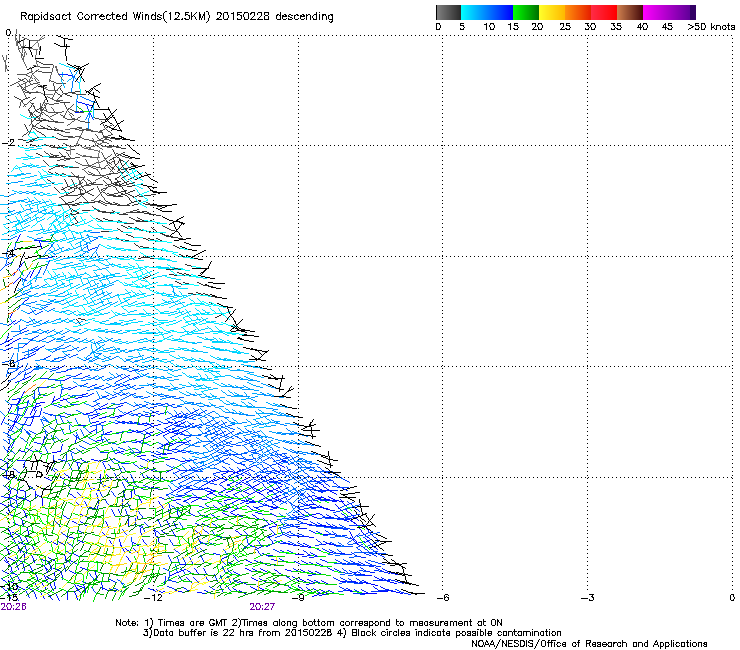Screen dimensions: 740x650
Task: Click the "-15" longitude axis label
Action: coord(9,598)
